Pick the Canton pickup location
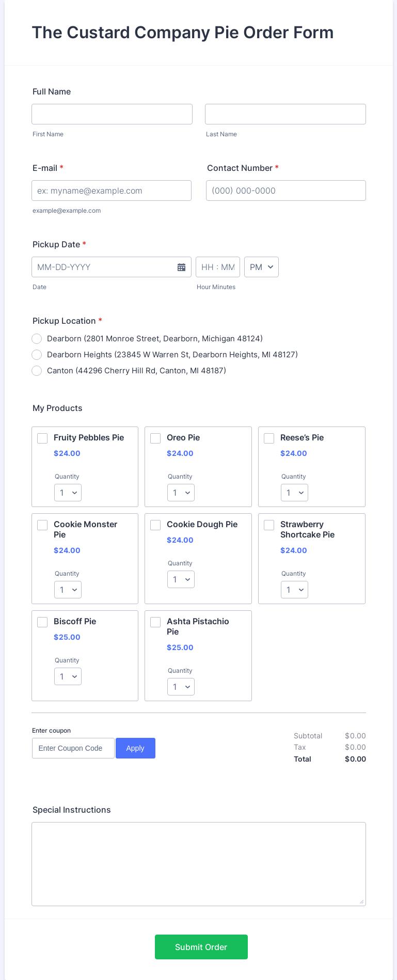The image size is (397, 980). pos(37,371)
